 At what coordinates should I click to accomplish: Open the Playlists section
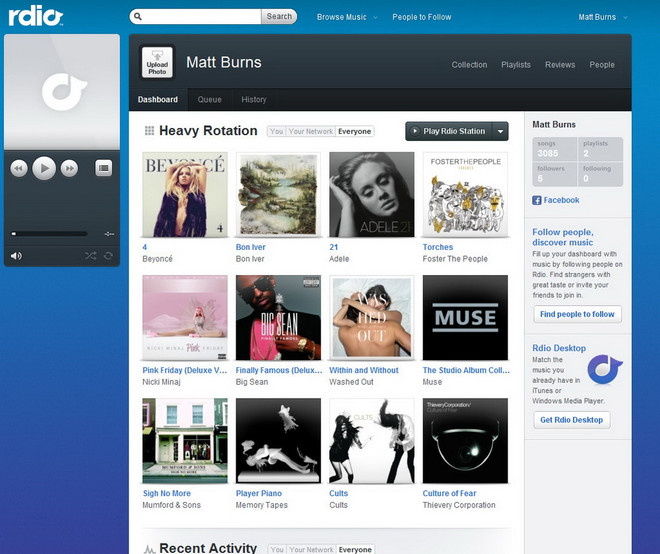(x=516, y=65)
